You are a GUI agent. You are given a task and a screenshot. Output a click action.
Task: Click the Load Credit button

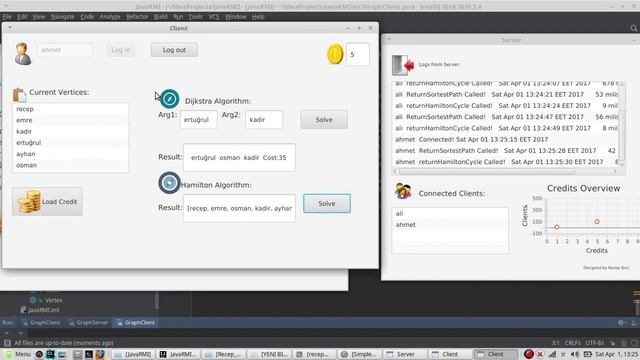tap(47, 202)
